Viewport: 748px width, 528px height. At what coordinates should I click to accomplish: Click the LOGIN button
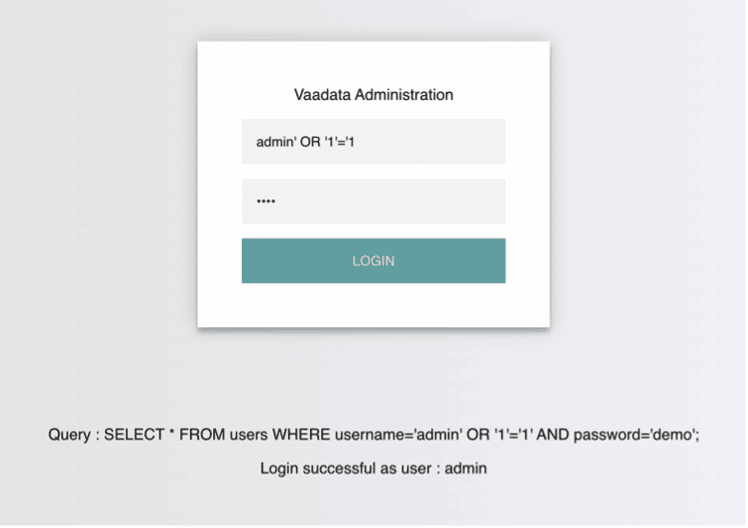pyautogui.click(x=373, y=261)
